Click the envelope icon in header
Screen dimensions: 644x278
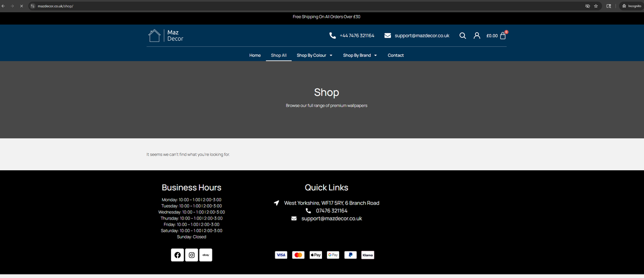[x=388, y=36]
